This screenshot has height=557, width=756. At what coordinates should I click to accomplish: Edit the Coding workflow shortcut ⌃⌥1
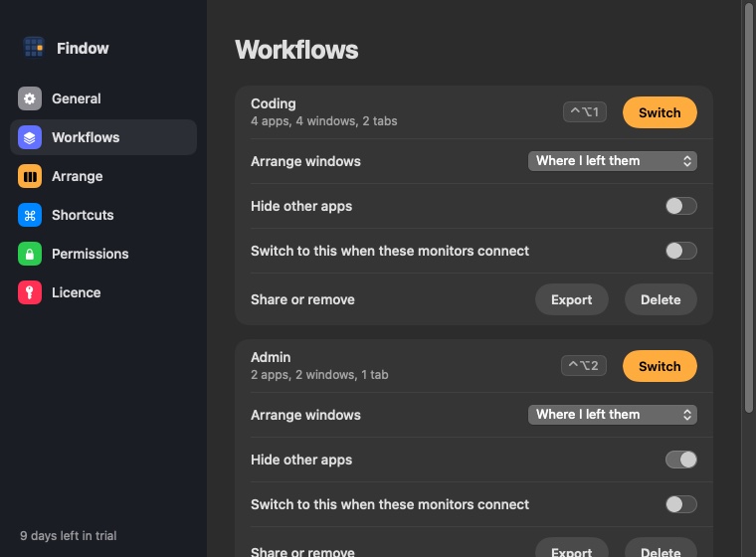pos(584,111)
